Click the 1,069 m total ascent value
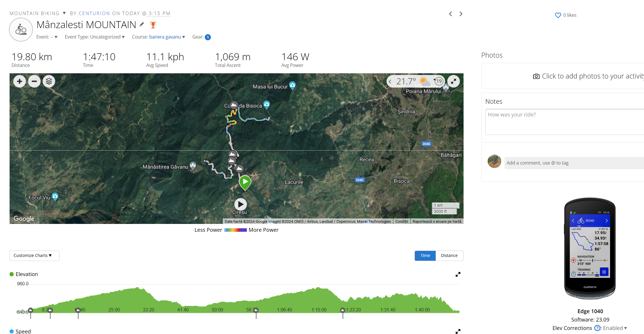Image resolution: width=644 pixels, height=334 pixels. point(233,57)
